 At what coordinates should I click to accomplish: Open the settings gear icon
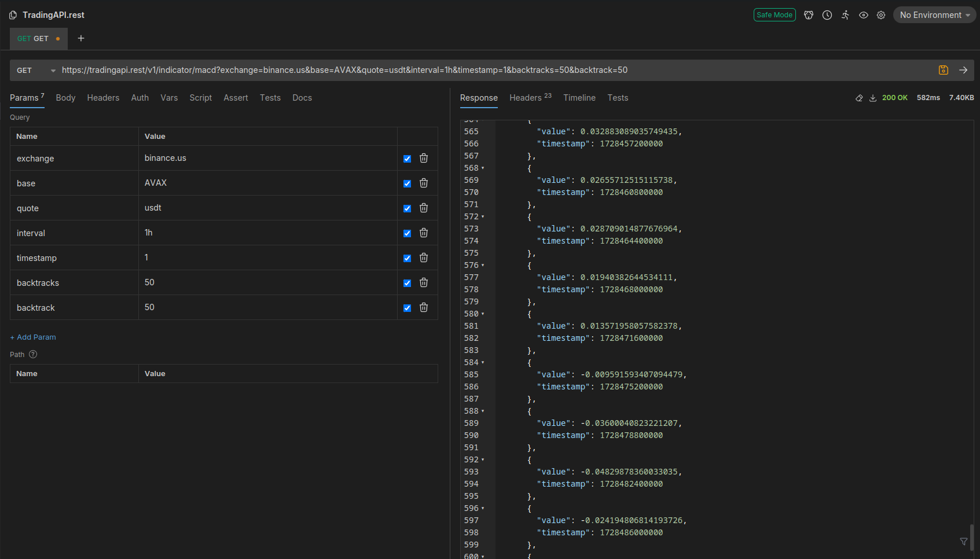point(880,15)
